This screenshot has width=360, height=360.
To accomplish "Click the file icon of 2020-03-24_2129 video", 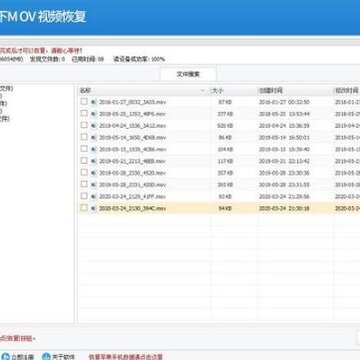I will click(x=94, y=196).
